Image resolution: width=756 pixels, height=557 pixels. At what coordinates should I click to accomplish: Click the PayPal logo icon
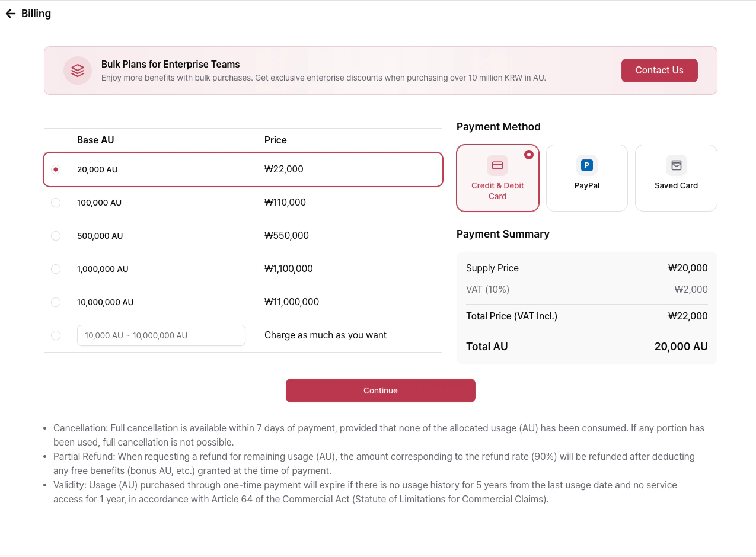[x=586, y=165]
